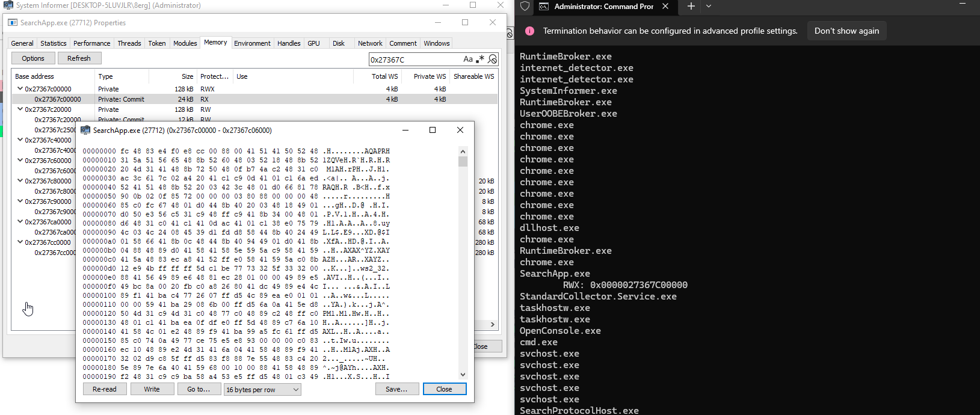The image size is (980, 415).
Task: Click the memory list right scroll arrow
Action: [x=493, y=325]
